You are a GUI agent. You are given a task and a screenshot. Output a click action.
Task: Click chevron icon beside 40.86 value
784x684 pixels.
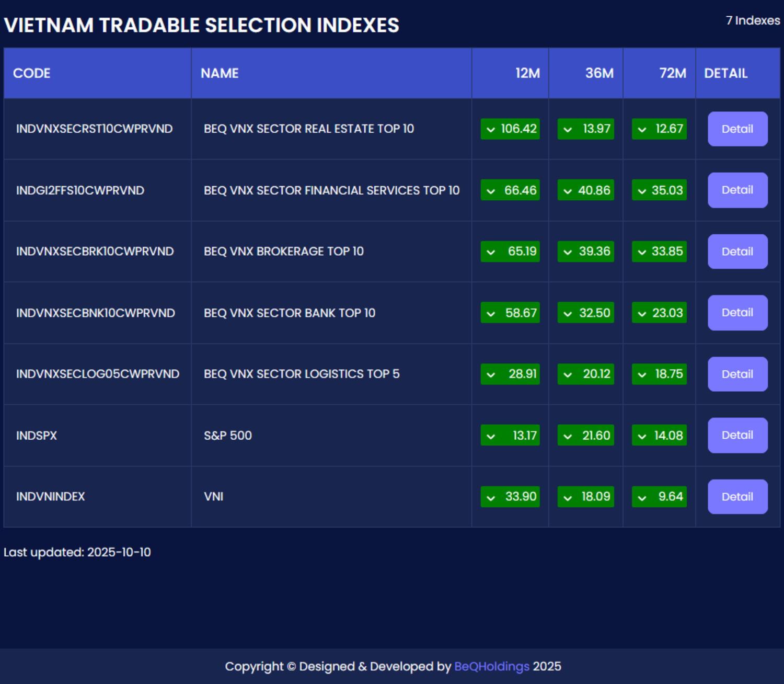coord(568,191)
